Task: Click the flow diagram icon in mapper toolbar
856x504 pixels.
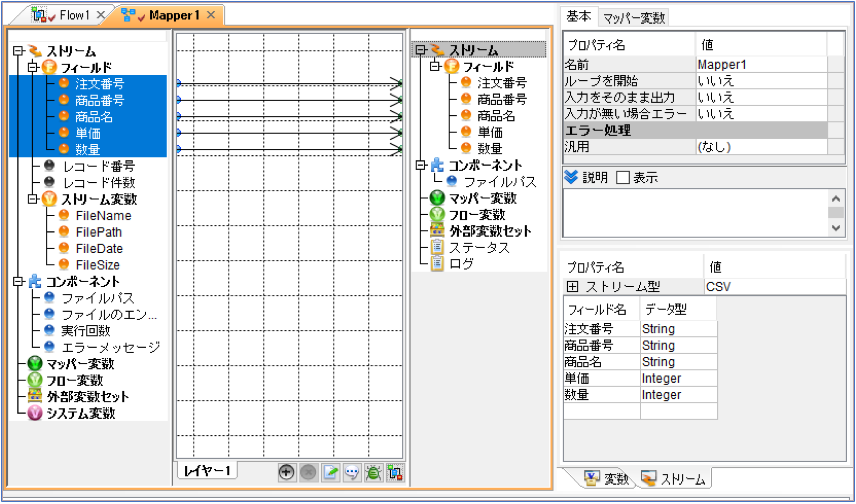Action: click(x=395, y=472)
